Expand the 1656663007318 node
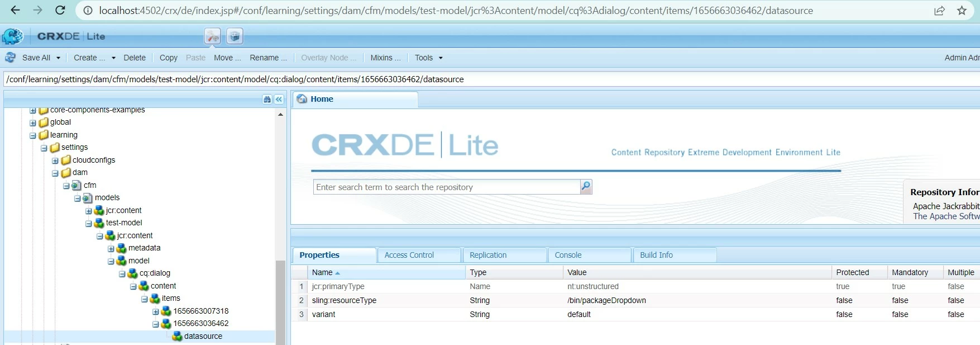 tap(156, 311)
